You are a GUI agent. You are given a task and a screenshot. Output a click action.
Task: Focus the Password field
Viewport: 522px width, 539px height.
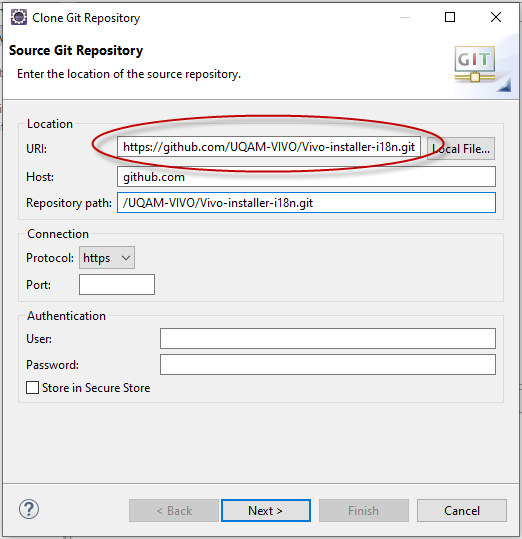click(x=328, y=365)
